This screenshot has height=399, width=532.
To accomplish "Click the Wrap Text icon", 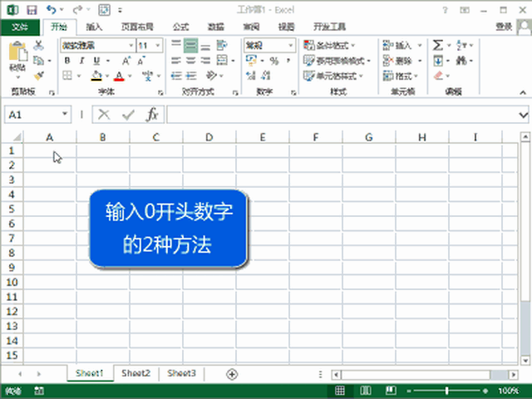I will click(x=222, y=45).
